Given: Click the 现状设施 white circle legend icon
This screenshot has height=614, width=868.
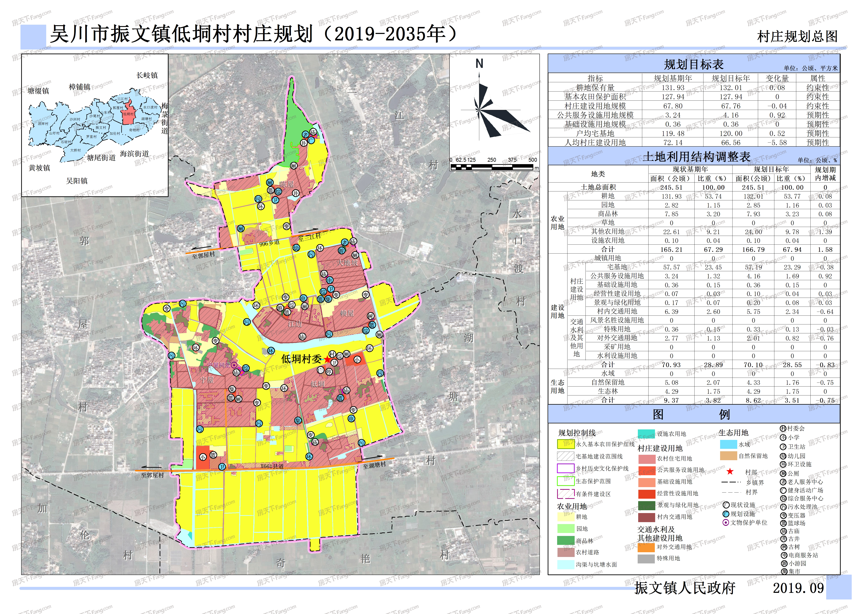Looking at the screenshot, I should click(726, 505).
